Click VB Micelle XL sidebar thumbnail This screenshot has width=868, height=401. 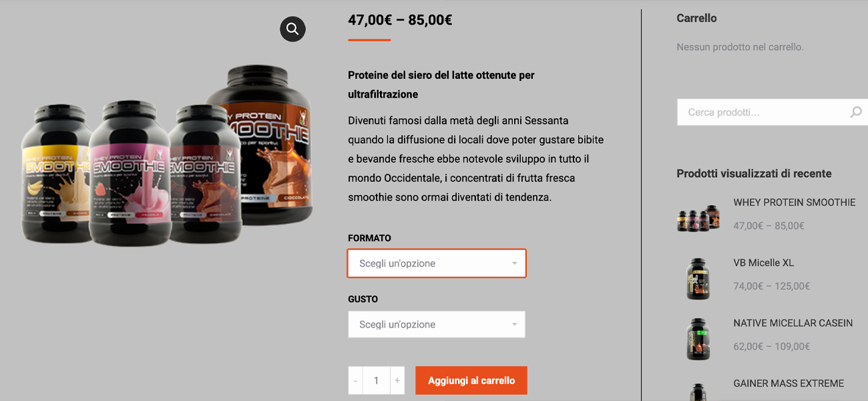coord(698,278)
